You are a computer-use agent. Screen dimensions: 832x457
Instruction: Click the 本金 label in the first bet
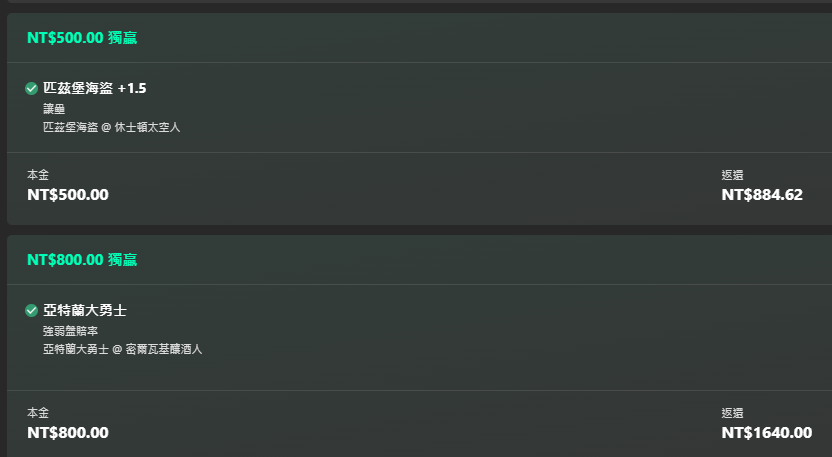[x=38, y=175]
